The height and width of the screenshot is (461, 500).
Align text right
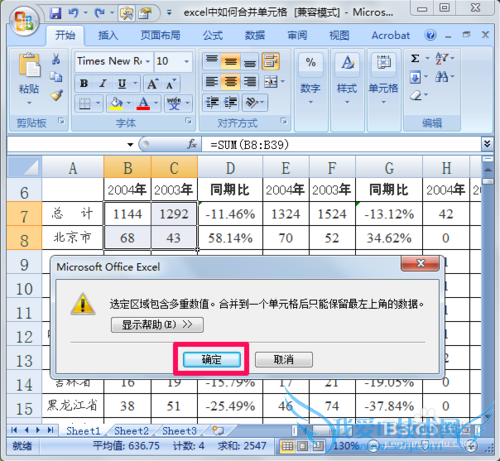click(250, 82)
